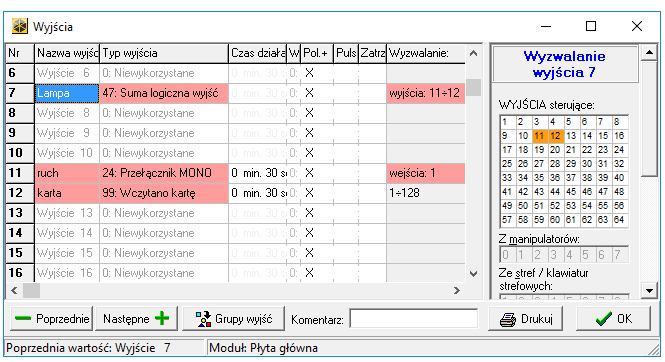Image resolution: width=665 pixels, height=362 pixels.
Task: Select '24: Przełącznik MONO' type cell
Action: tap(164, 173)
